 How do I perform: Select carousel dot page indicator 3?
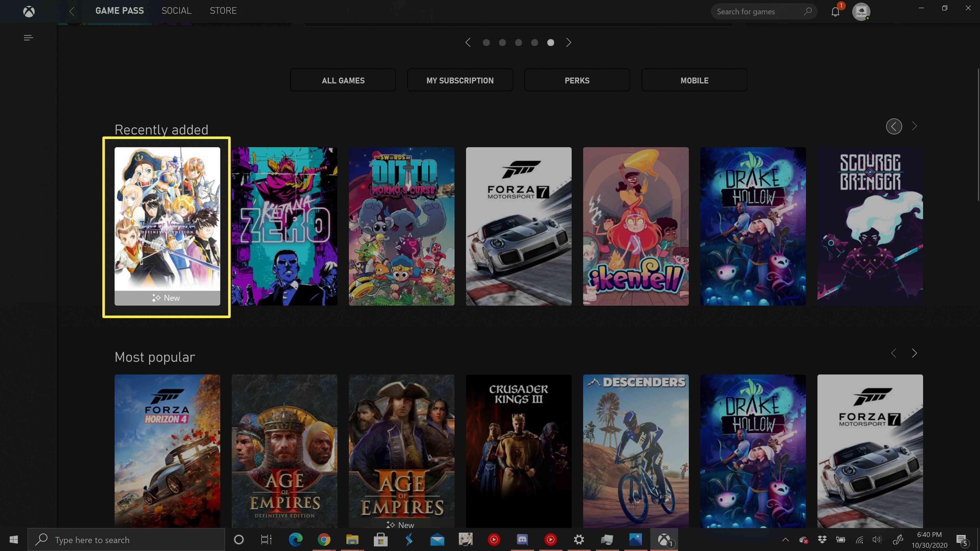point(518,42)
